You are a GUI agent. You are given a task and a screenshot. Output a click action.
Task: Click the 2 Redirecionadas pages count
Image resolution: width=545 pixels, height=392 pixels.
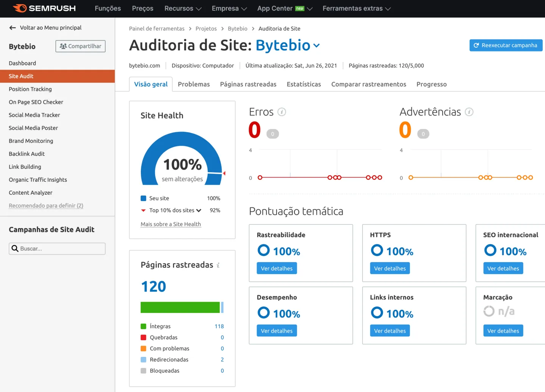(x=222, y=359)
